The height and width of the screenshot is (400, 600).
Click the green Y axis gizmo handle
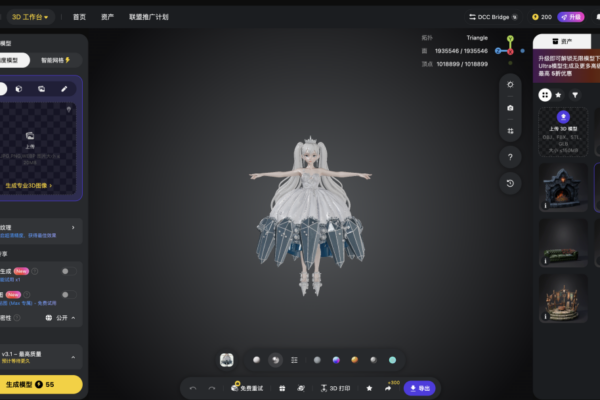510,39
